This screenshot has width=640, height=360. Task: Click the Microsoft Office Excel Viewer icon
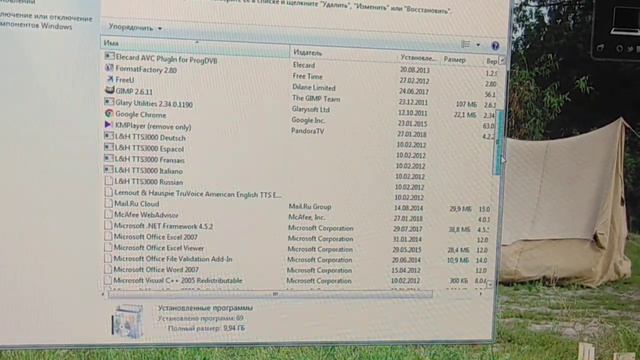(108, 247)
